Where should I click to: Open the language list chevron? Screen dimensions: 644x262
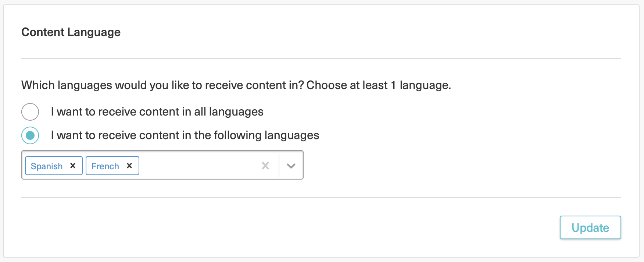click(x=291, y=166)
